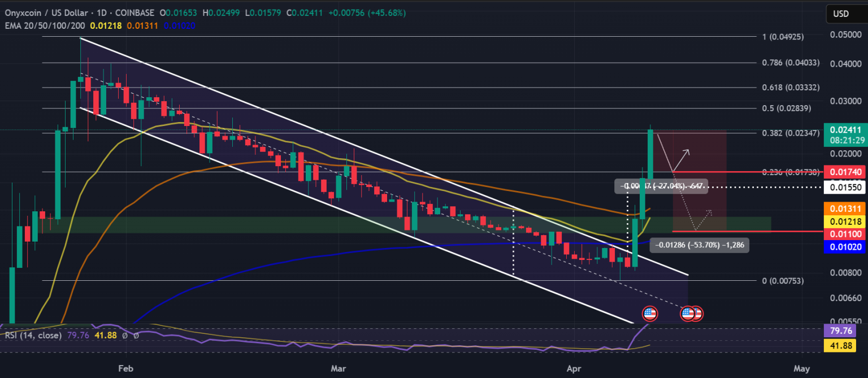Click the white 0.01550 price axis label
Viewport: 868px width, 378px height.
coord(844,186)
